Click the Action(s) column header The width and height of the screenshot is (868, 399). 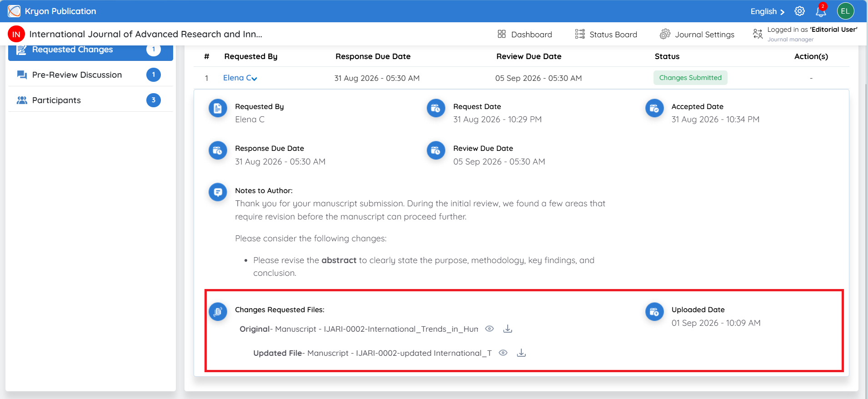click(811, 56)
